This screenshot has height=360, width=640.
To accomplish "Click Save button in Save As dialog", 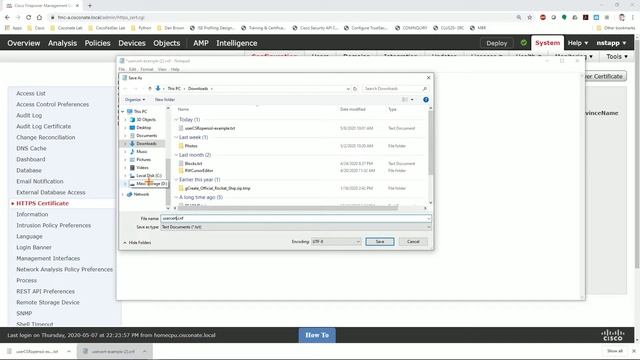I will point(380,242).
